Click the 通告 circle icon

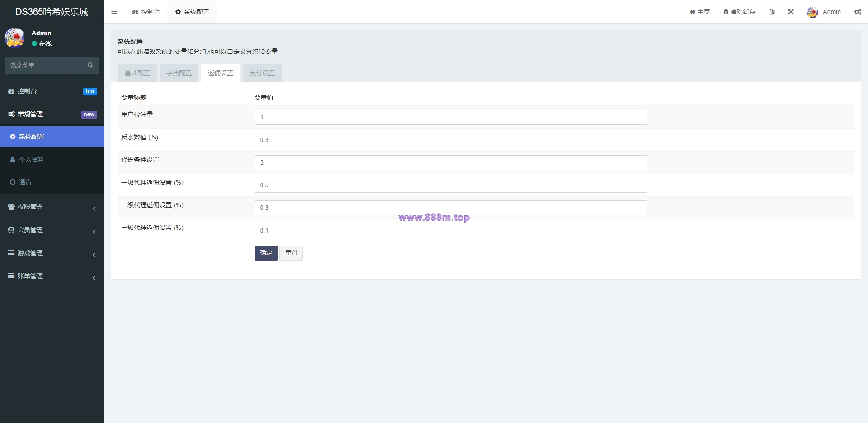click(x=13, y=182)
